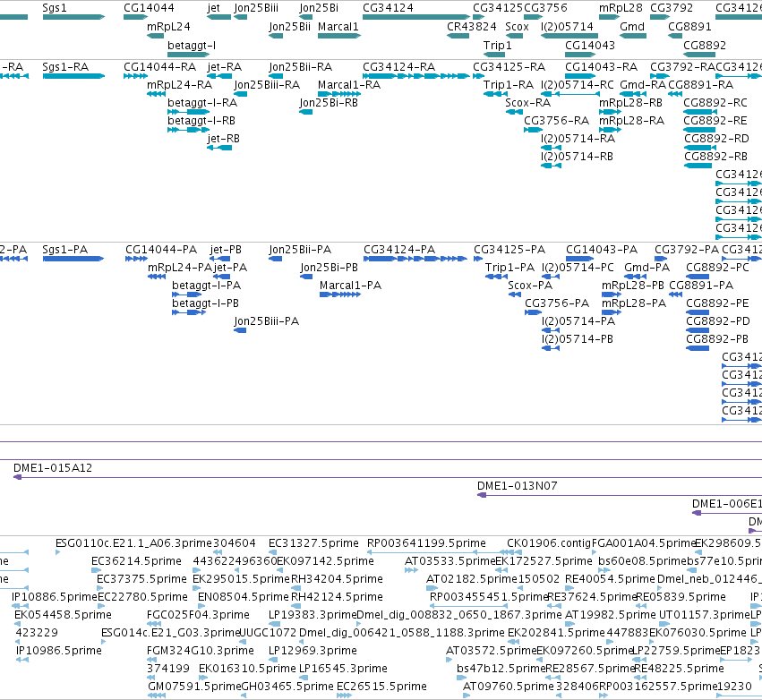Image resolution: width=762 pixels, height=700 pixels.
Task: Select the Sgs1 gene feature
Action: [x=73, y=17]
